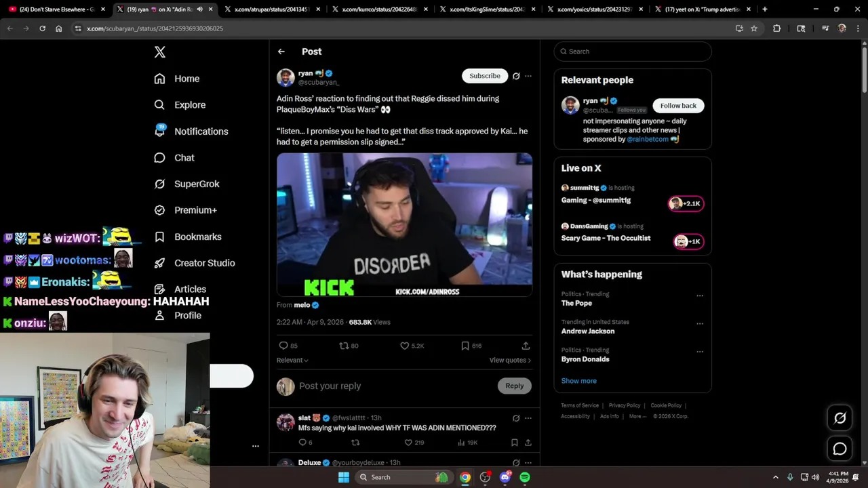Screen dimensions: 868x488
Task: Open The Pope trending topic
Action: (577, 303)
